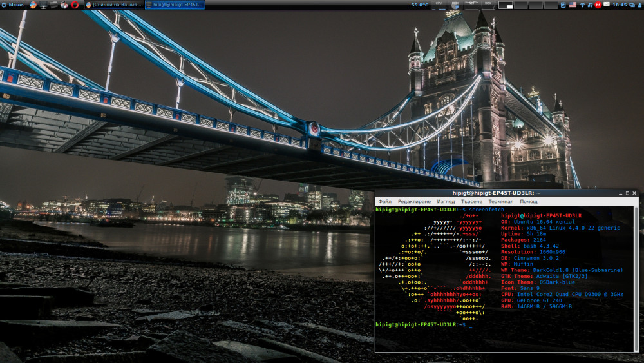Click the 'GPU: GeForce GT 240' line
The height and width of the screenshot is (363, 644).
click(x=531, y=300)
